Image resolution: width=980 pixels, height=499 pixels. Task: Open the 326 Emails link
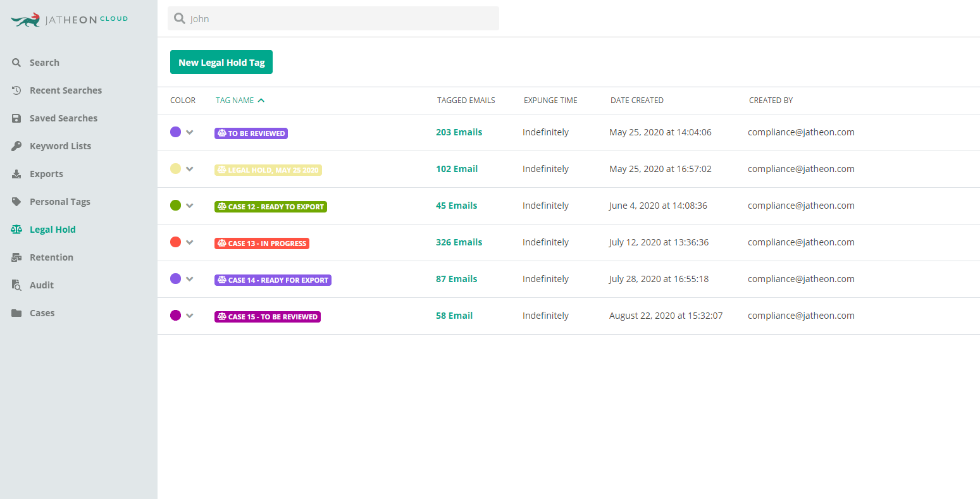click(x=459, y=242)
